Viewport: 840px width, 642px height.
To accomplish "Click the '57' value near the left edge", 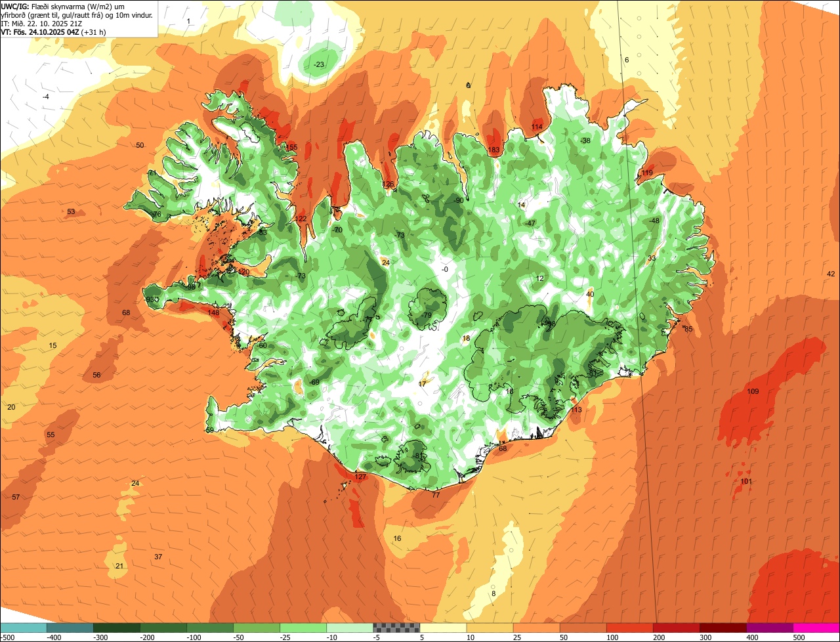I will [16, 497].
